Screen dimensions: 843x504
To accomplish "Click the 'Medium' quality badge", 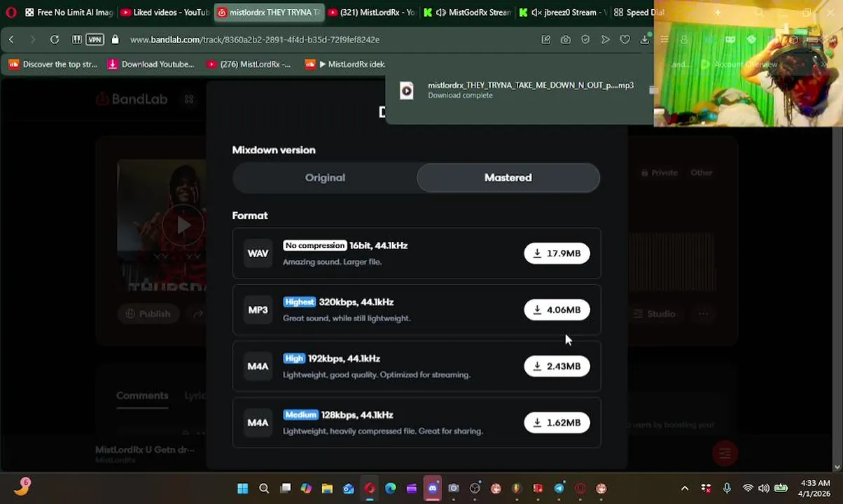I will tap(300, 415).
